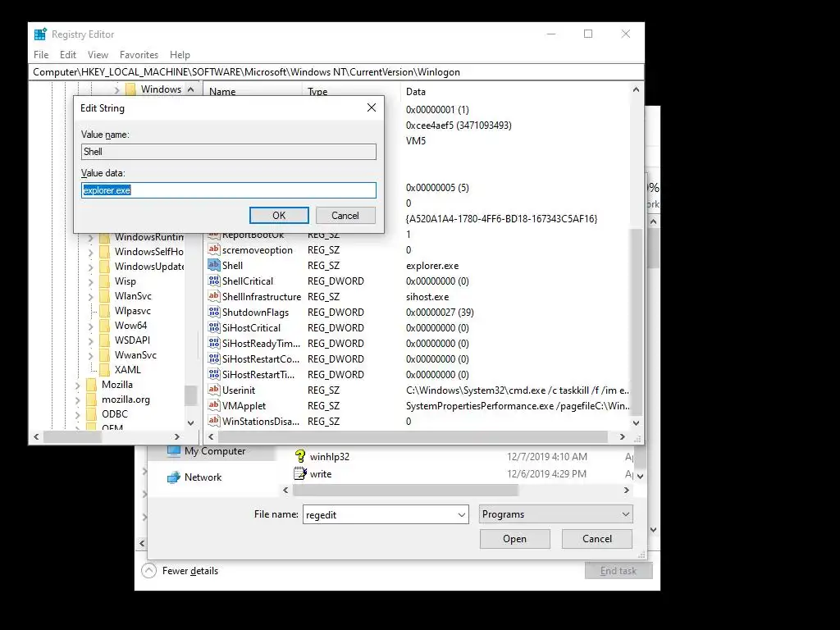Click My Computer icon in Open dialog
Image resolution: width=840 pixels, height=630 pixels.
[x=174, y=451]
